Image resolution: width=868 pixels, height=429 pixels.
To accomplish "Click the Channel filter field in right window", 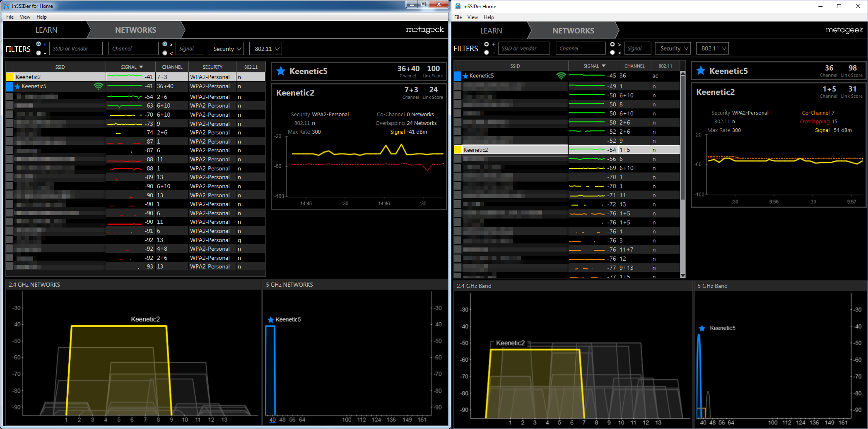I will coord(581,48).
